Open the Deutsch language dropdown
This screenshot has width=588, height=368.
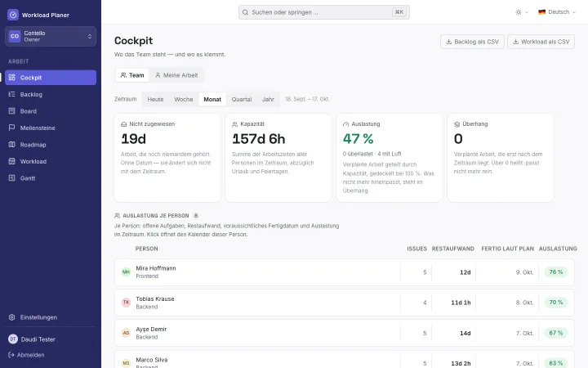coord(557,12)
